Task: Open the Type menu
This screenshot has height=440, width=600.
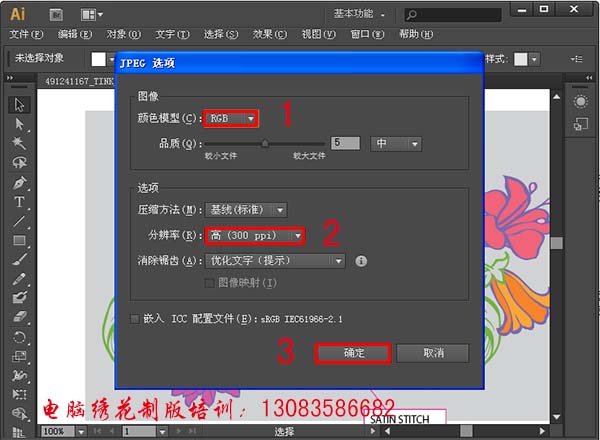Action: click(x=172, y=34)
